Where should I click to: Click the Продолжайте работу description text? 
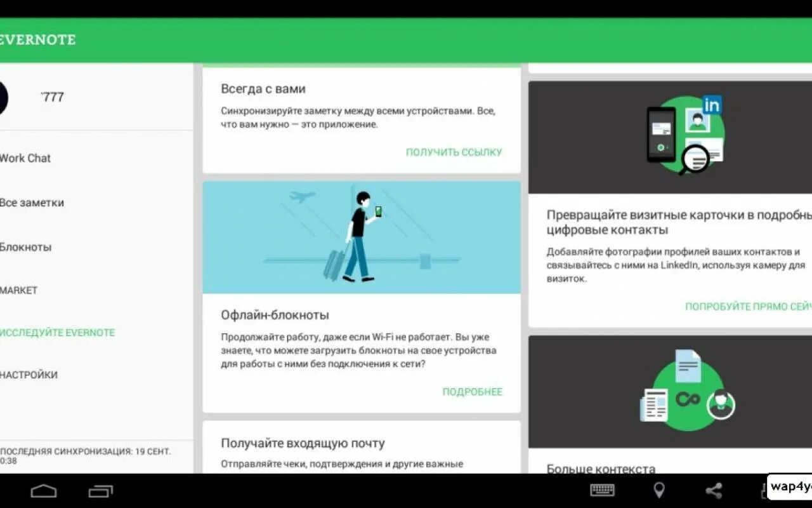pos(358,351)
